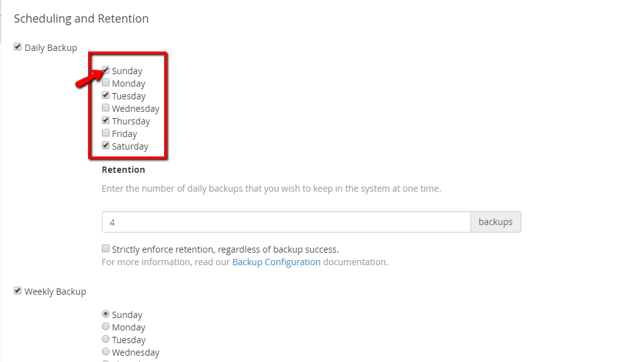Click the 'Retention' heading text
Screen dimensions: 644x362
click(x=123, y=170)
